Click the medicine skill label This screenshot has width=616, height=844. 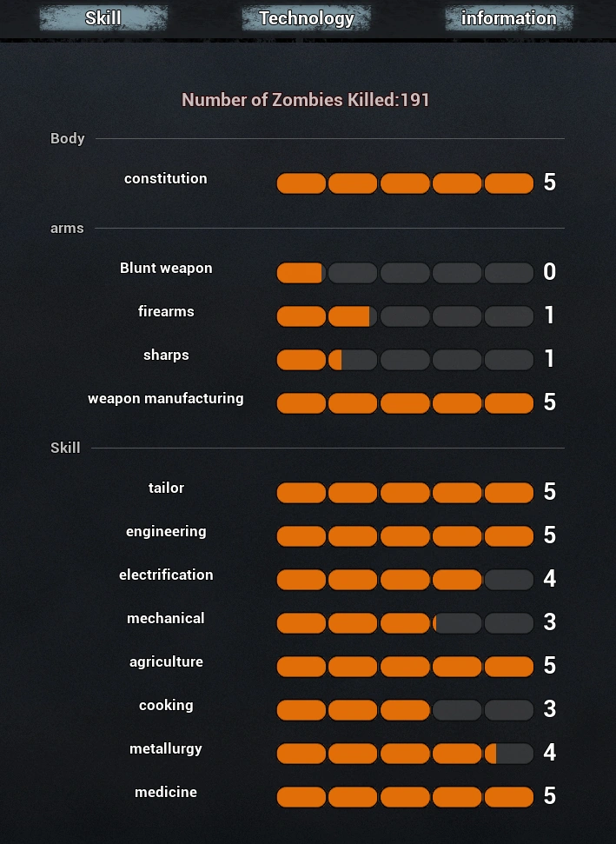click(166, 793)
